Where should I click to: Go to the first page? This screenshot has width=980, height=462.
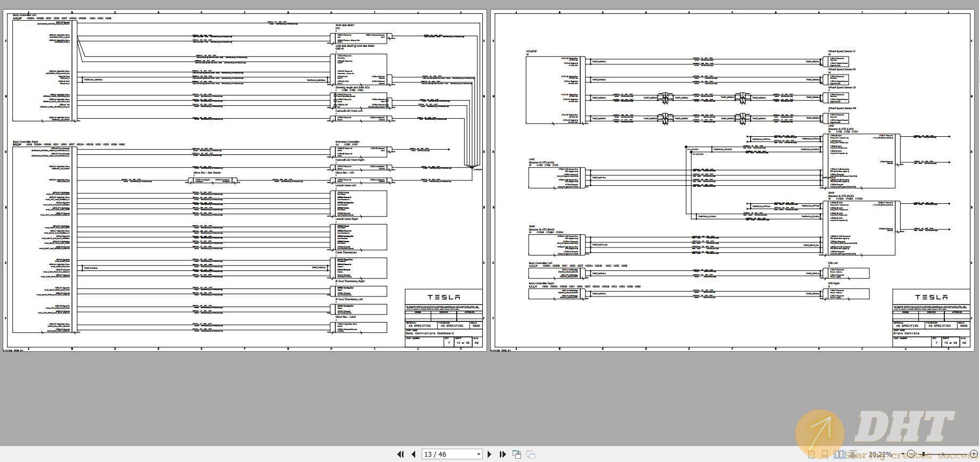400,454
